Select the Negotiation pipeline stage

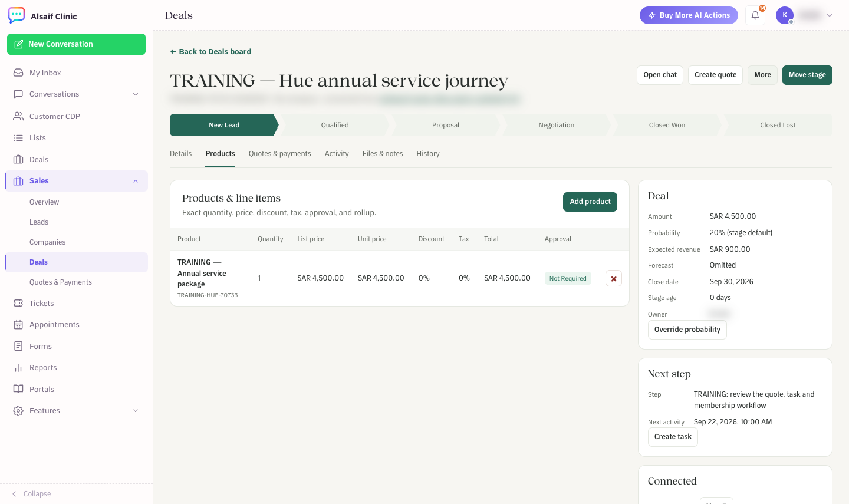coord(556,125)
